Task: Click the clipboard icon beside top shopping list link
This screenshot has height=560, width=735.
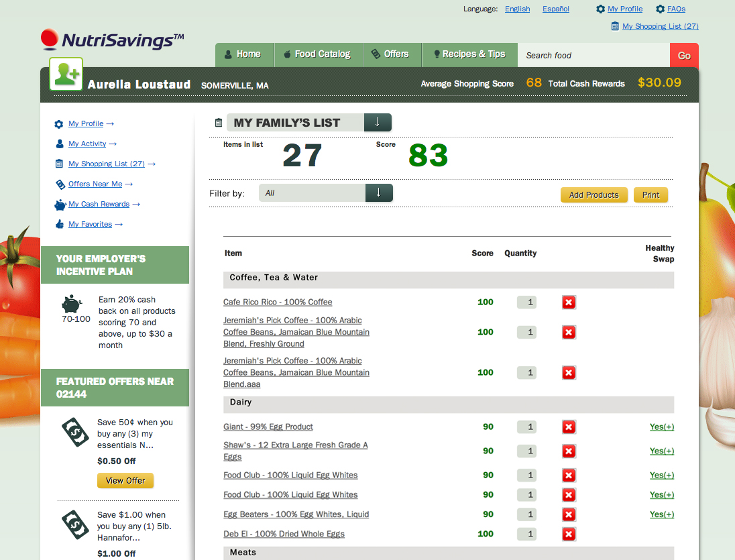Action: (x=615, y=26)
